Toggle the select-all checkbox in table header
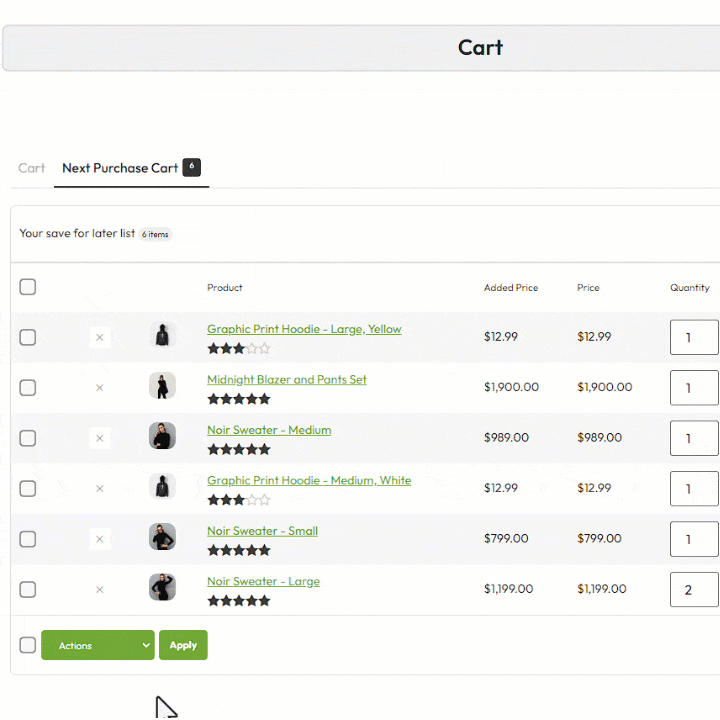This screenshot has height=720, width=720. coord(28,287)
